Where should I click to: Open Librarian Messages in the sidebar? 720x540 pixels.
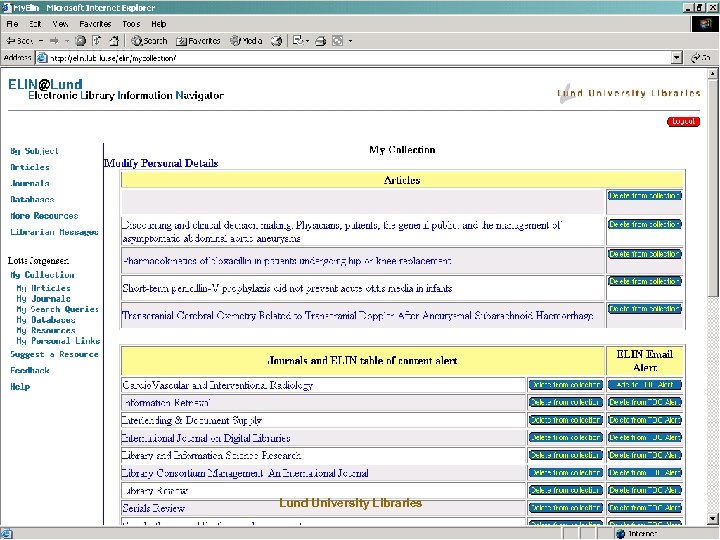[x=54, y=232]
